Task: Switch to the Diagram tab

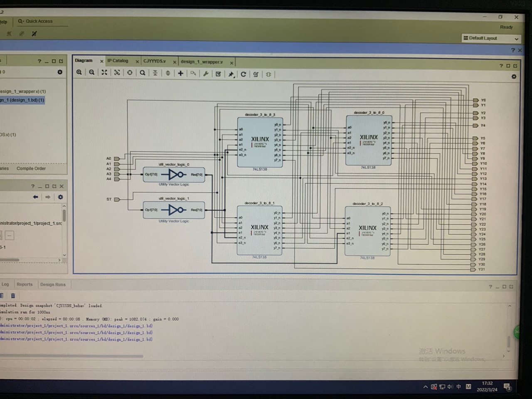Action: click(x=84, y=60)
